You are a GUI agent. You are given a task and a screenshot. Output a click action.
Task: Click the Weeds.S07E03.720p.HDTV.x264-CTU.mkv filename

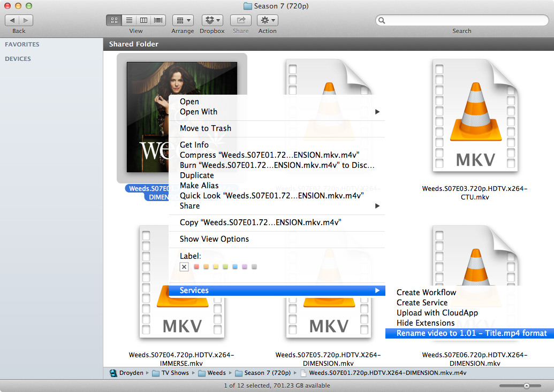[474, 193]
